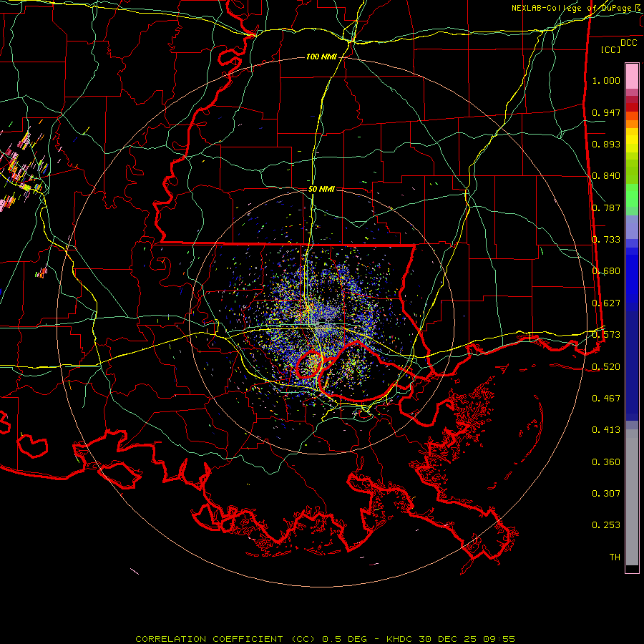Select the 0.307 scale value

(x=606, y=494)
